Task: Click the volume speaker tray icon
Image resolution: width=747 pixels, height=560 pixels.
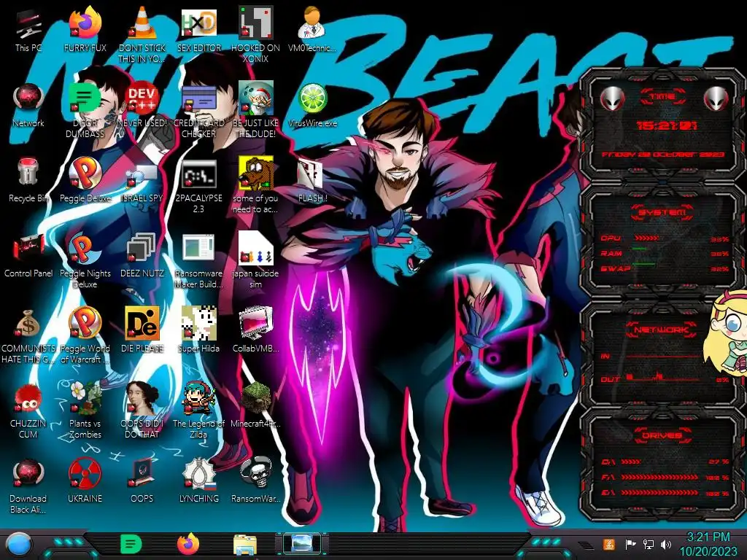Action: (666, 544)
